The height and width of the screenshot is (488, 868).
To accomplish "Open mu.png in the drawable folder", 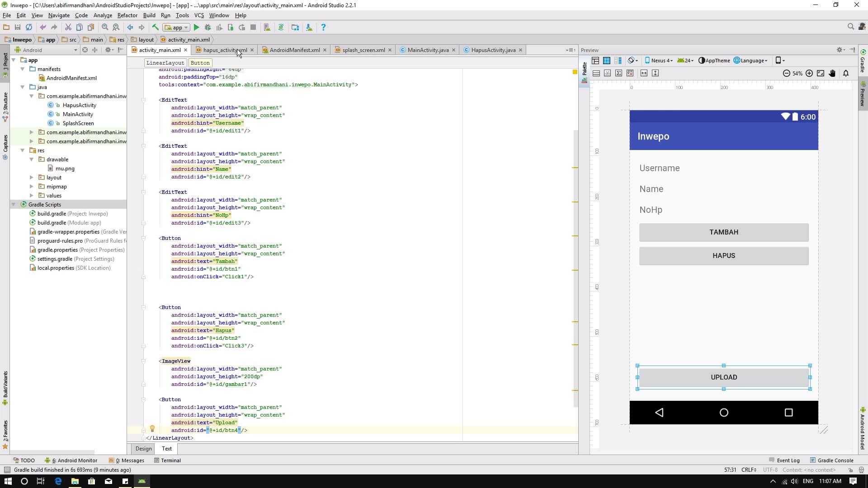I will (65, 169).
